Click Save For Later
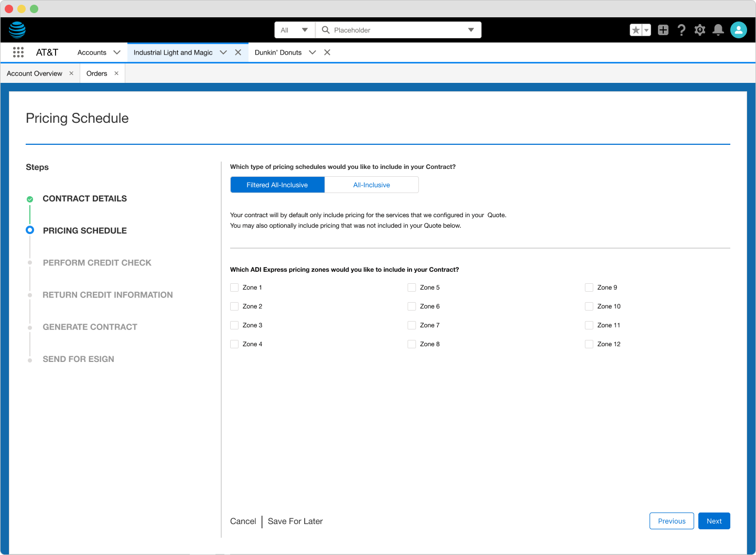Image resolution: width=756 pixels, height=555 pixels. (x=295, y=521)
